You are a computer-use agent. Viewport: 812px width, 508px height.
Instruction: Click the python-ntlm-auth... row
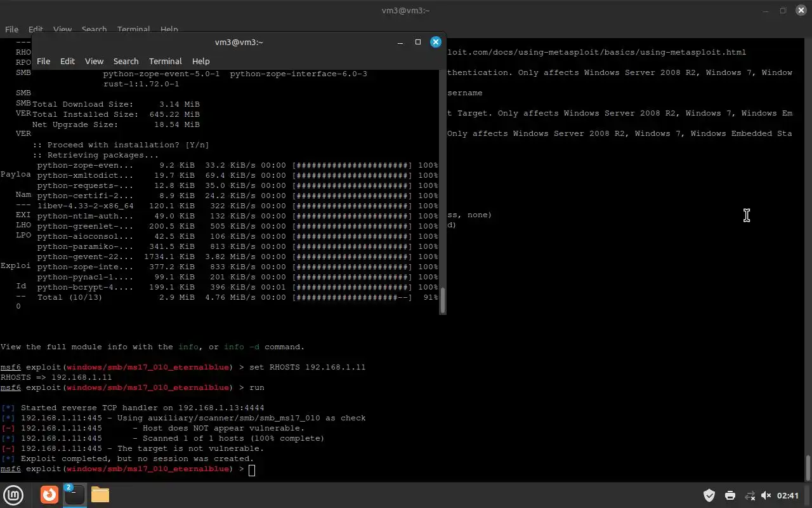click(x=237, y=216)
